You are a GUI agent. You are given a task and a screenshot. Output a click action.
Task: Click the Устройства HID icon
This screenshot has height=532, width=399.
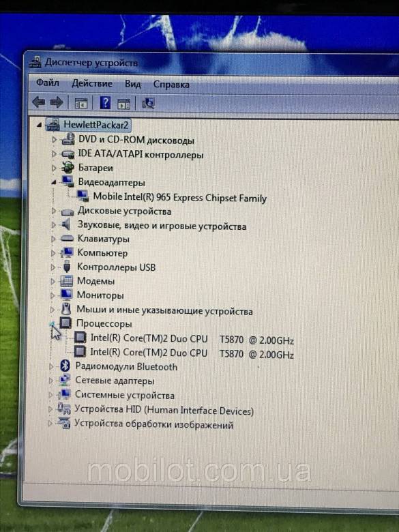(64, 409)
